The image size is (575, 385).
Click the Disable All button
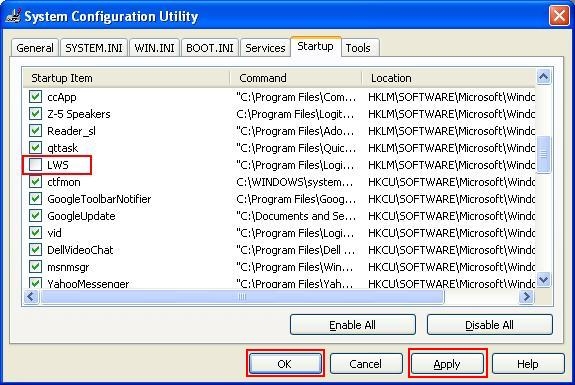coord(489,325)
